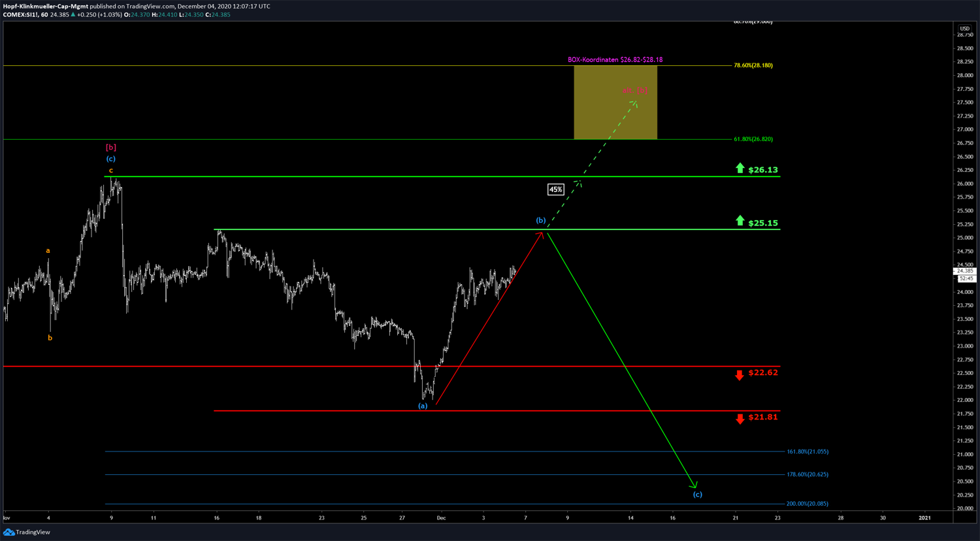The height and width of the screenshot is (541, 980).
Task: Click the 28.000 tick on price axis
Action: click(x=964, y=75)
